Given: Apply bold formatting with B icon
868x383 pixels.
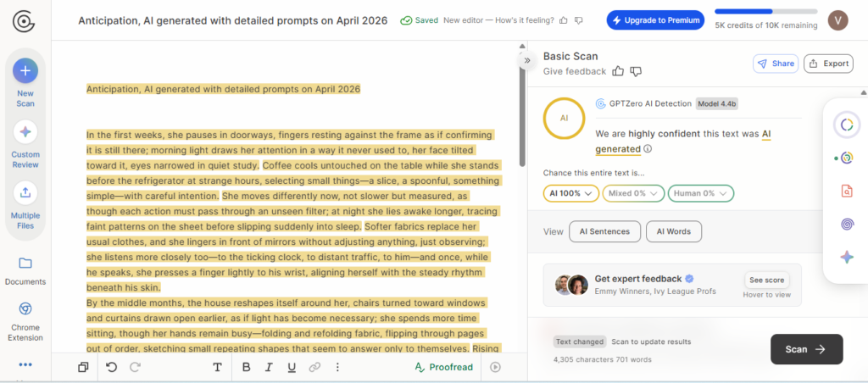Looking at the screenshot, I should pyautogui.click(x=247, y=367).
